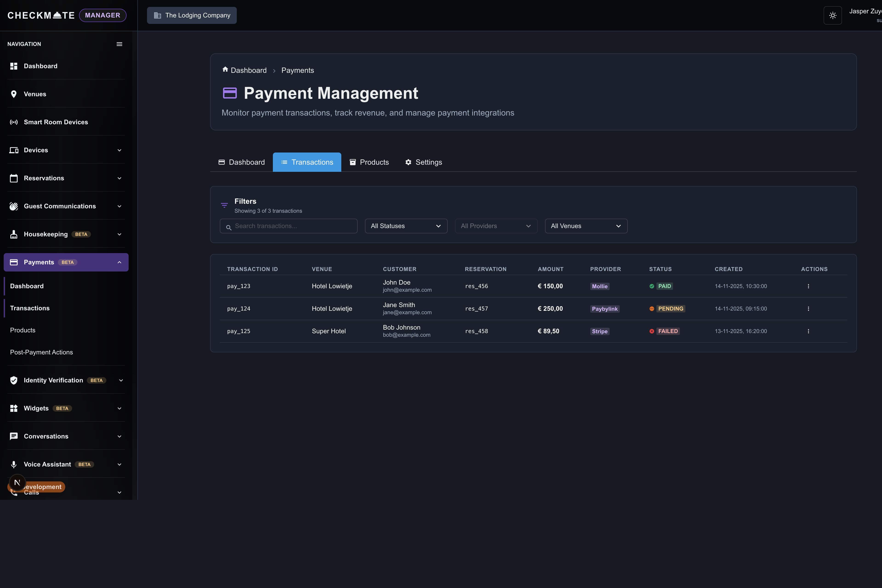Click the Payments breadcrumb link
This screenshot has width=882, height=588.
[297, 71]
